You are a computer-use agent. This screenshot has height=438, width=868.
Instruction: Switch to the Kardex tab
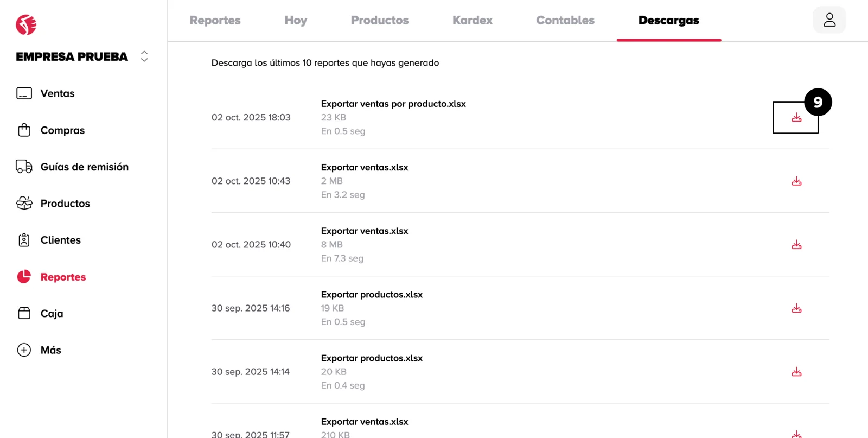472,21
